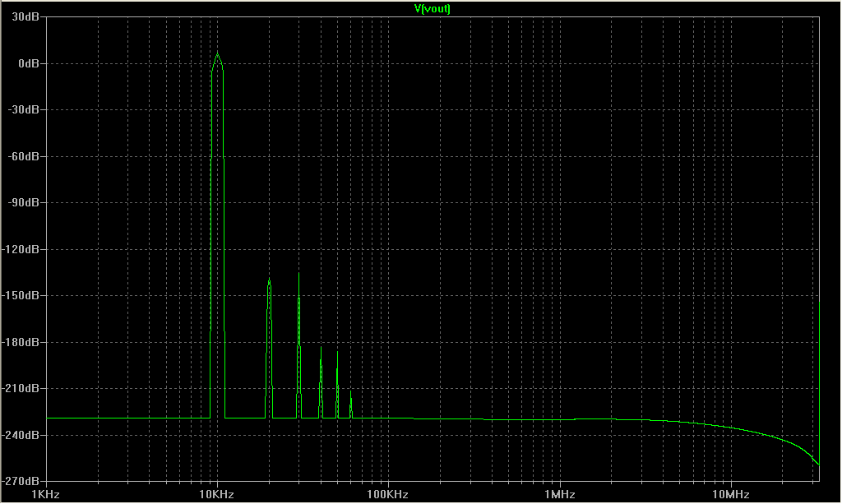Click the 30dB vertical axis label

pos(25,16)
